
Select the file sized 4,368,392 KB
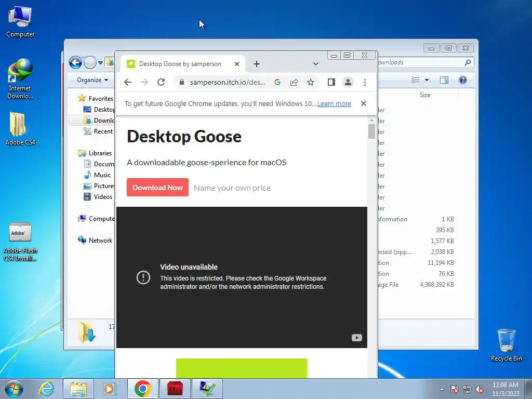[x=417, y=285]
